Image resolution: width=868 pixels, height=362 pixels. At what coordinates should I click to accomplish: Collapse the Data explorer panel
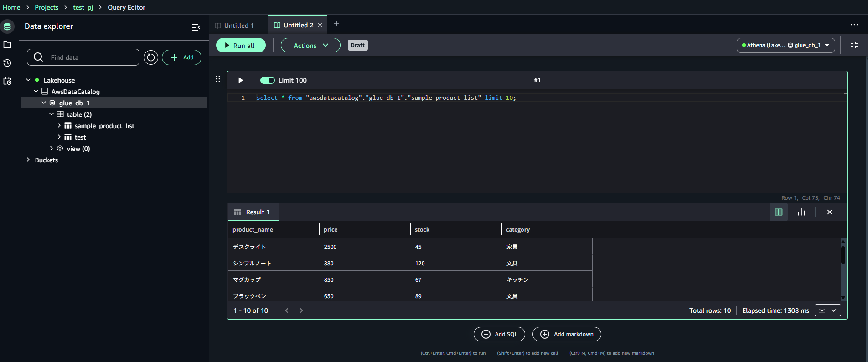tap(196, 27)
